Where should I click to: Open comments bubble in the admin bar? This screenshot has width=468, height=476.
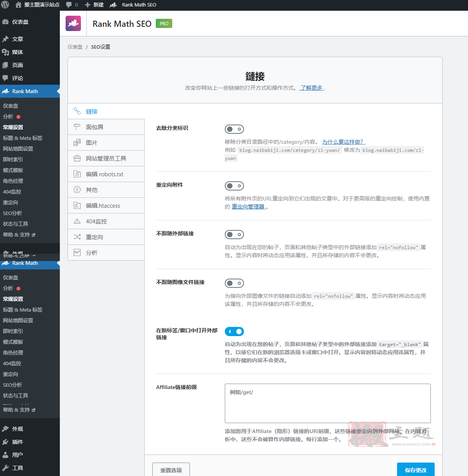point(72,5)
